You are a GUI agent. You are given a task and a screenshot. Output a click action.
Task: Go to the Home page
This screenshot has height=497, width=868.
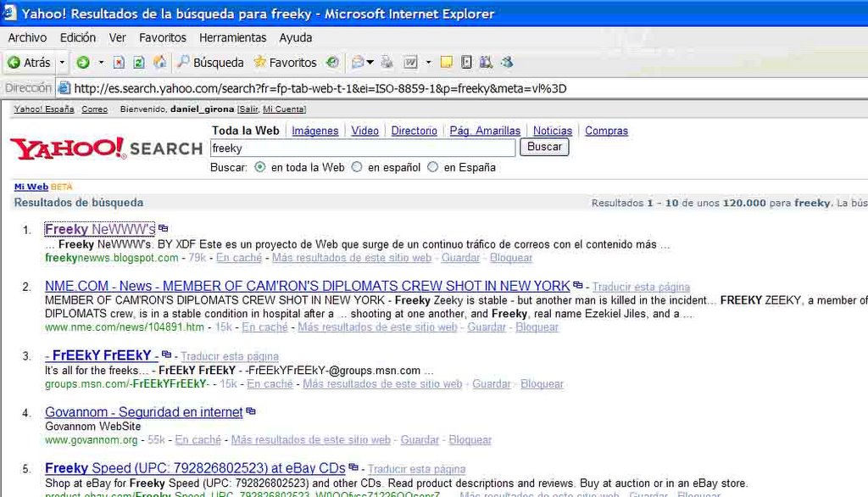[160, 62]
